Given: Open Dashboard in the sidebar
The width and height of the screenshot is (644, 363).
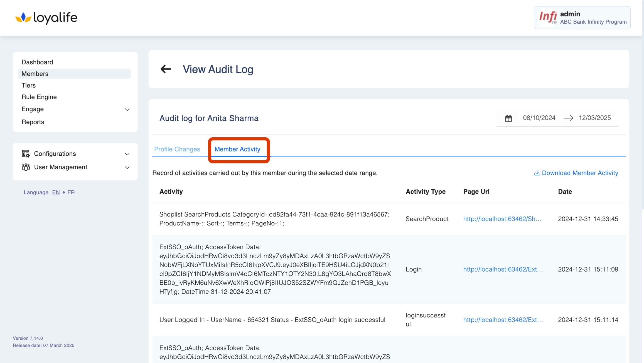Looking at the screenshot, I should coord(37,62).
